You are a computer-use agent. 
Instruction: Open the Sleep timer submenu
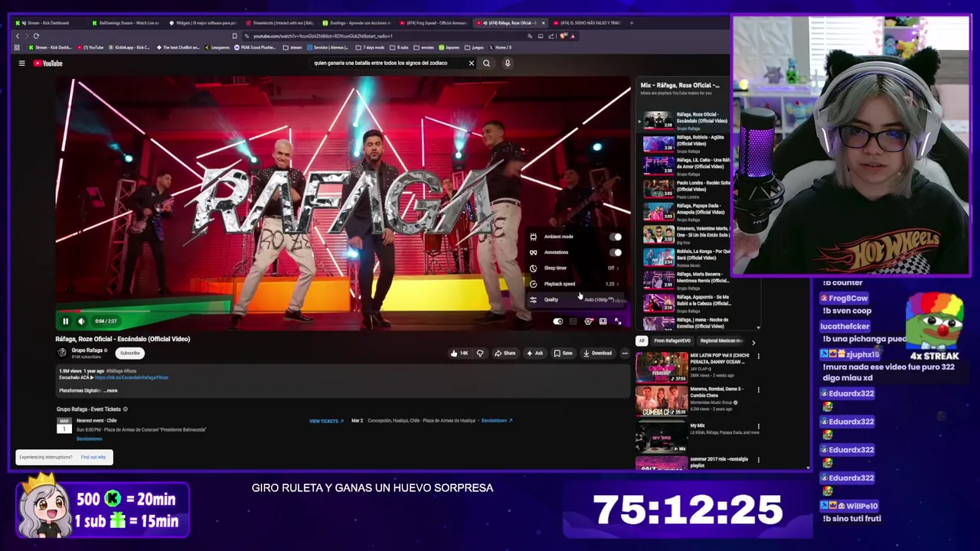(576, 268)
